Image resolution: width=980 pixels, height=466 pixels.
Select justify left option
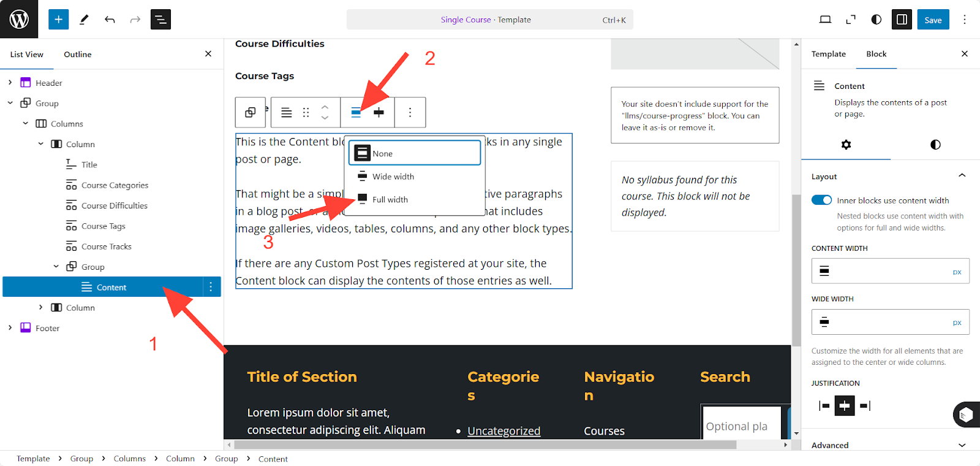click(x=824, y=405)
